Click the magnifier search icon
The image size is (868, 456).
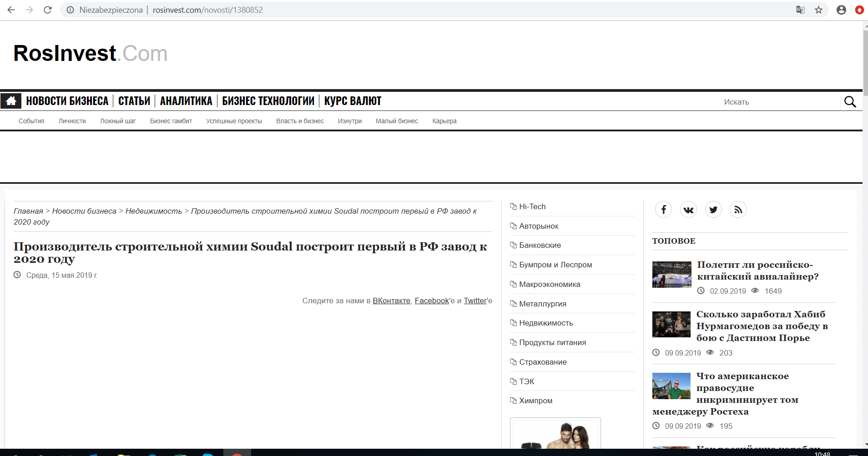pyautogui.click(x=850, y=101)
